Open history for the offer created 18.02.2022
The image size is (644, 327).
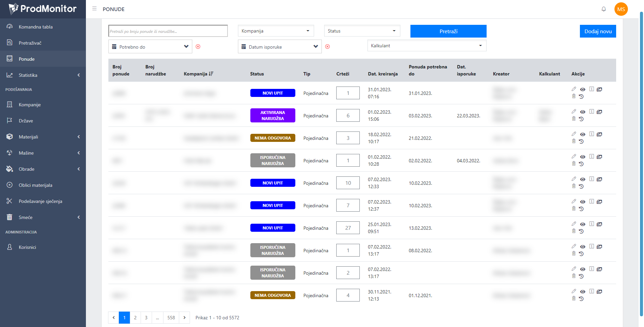pyautogui.click(x=581, y=142)
